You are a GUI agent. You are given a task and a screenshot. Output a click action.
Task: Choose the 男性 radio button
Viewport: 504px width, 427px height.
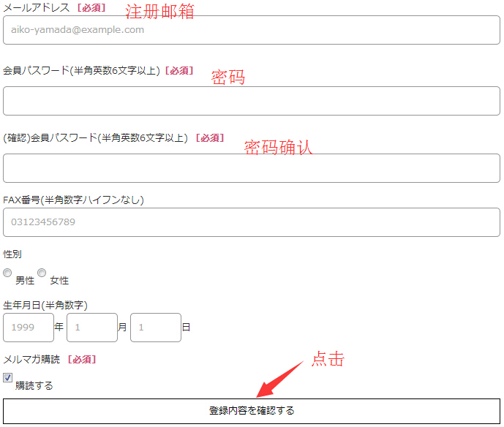click(7, 273)
